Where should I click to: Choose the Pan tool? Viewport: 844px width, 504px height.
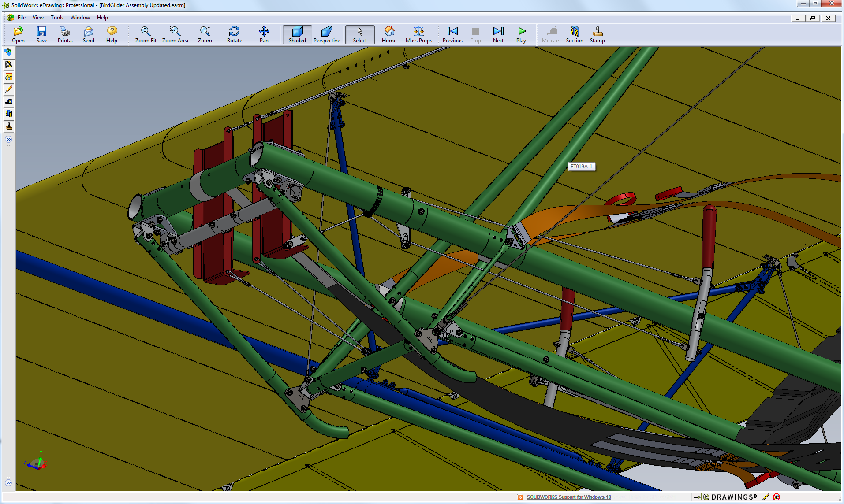tap(264, 34)
